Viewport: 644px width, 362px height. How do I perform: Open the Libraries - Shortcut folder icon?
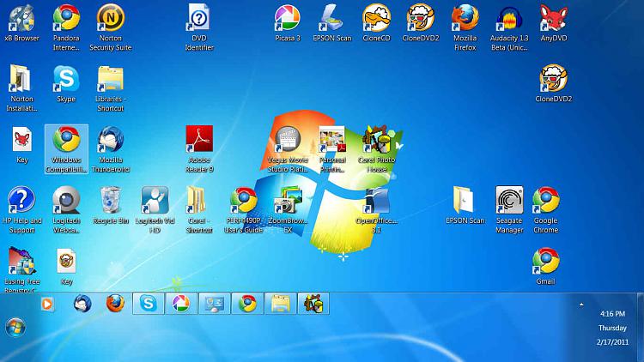coord(111,79)
